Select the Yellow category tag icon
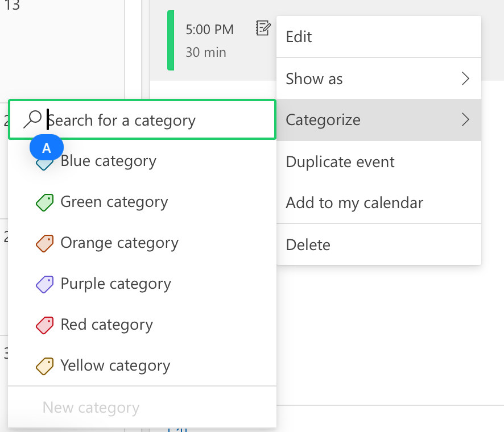 point(46,366)
